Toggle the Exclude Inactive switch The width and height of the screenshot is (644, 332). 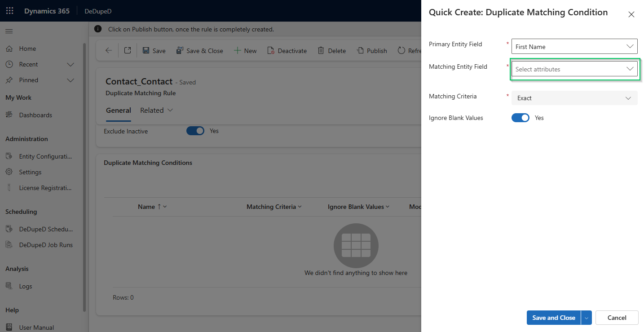[x=195, y=131]
